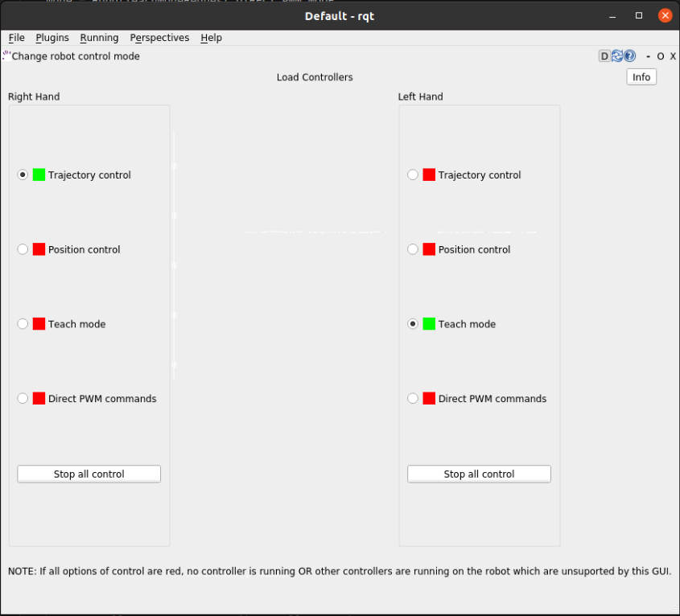The height and width of the screenshot is (616, 680).
Task: Select Right Hand Teach mode radio
Action: (x=23, y=324)
